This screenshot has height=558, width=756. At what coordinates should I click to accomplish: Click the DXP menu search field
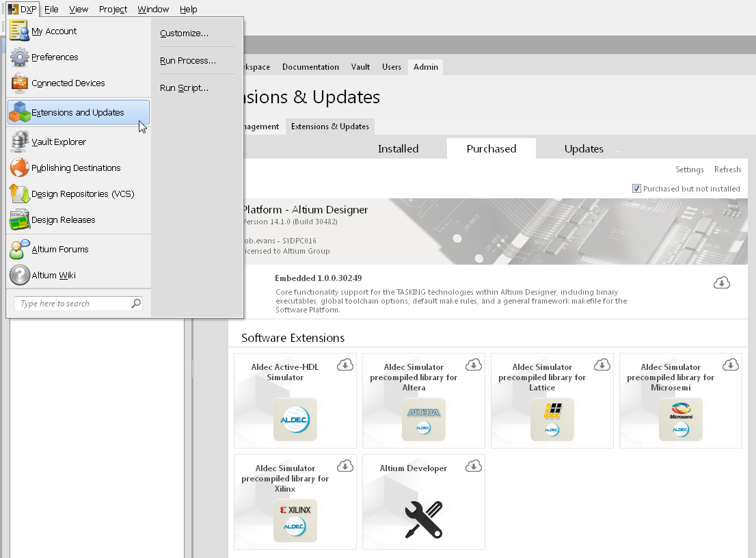(x=73, y=304)
